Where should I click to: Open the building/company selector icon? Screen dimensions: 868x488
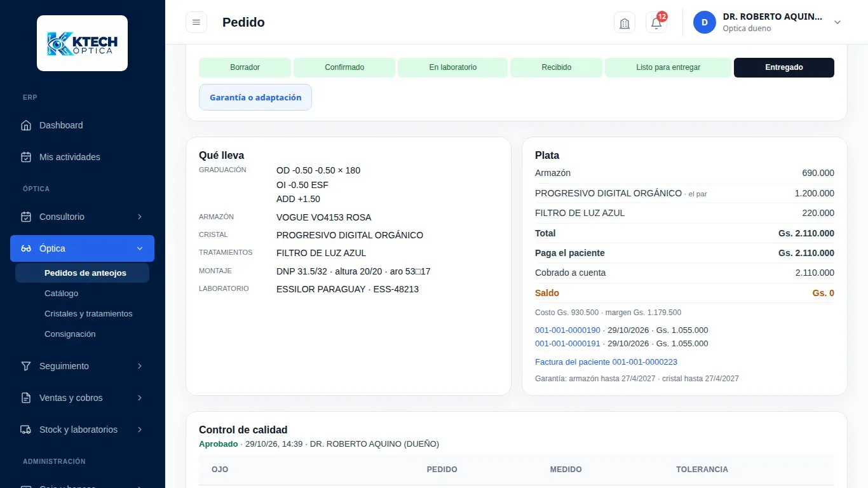pyautogui.click(x=625, y=22)
